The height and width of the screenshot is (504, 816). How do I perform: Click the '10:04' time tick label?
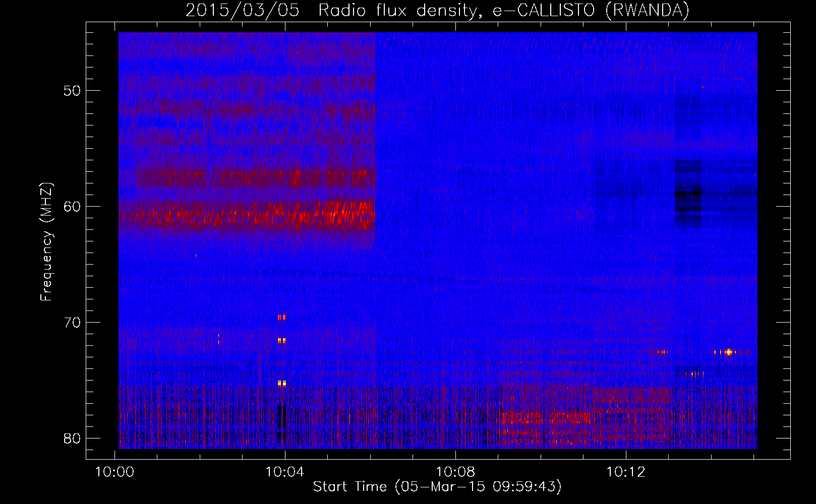pos(285,472)
